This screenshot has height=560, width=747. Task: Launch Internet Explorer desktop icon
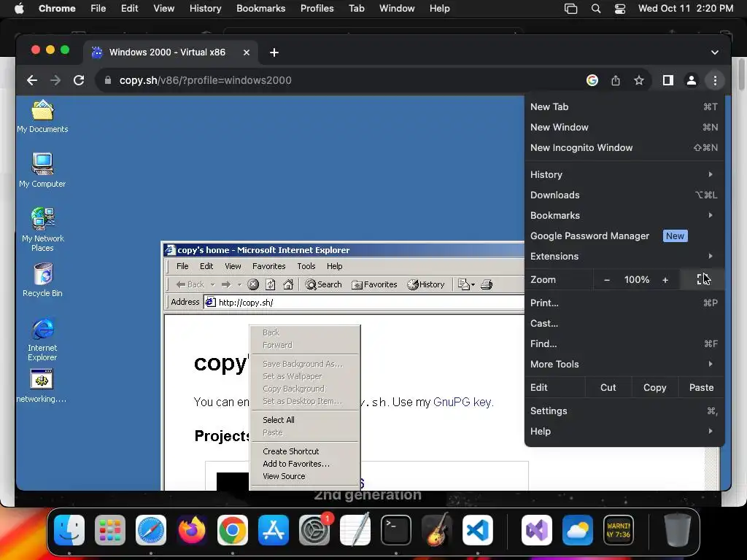click(x=42, y=339)
